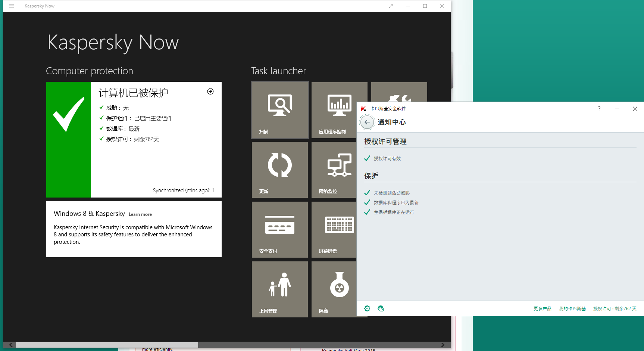This screenshot has width=644, height=351.
Task: Select the license valid entry (授权许可有效)
Action: click(387, 159)
